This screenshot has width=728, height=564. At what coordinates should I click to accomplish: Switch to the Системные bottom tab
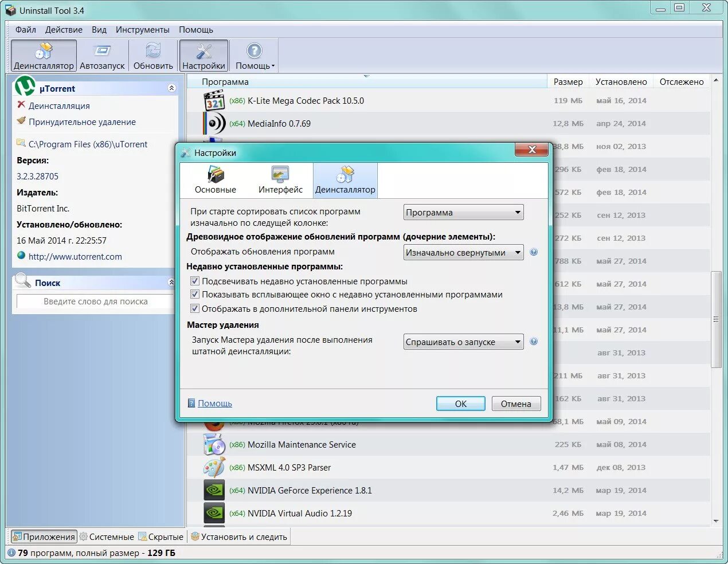pos(107,536)
